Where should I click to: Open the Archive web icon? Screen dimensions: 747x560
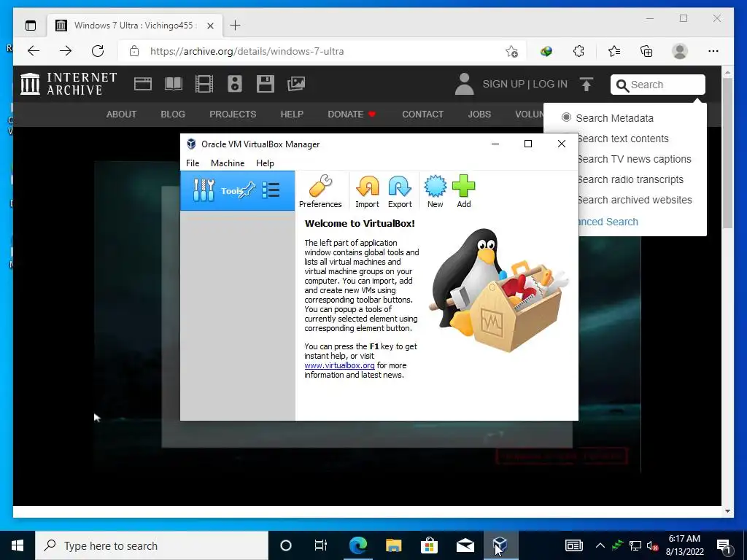142,84
